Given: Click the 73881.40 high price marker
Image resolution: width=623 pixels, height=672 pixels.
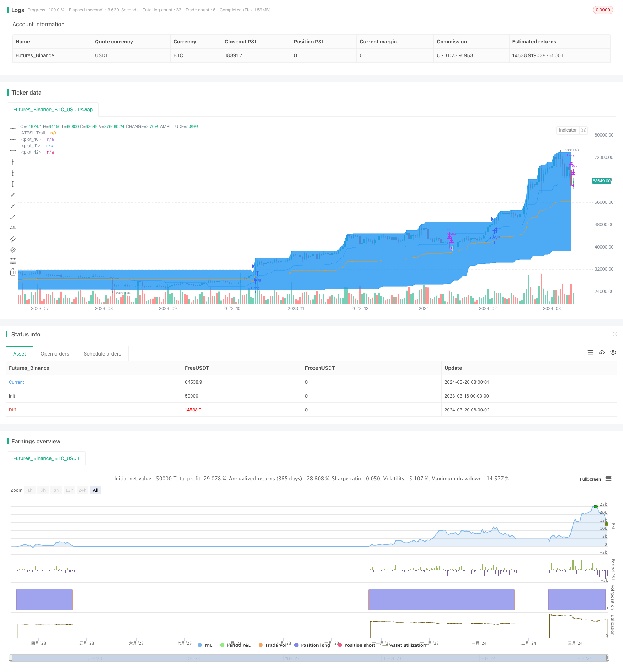Looking at the screenshot, I should 571,150.
